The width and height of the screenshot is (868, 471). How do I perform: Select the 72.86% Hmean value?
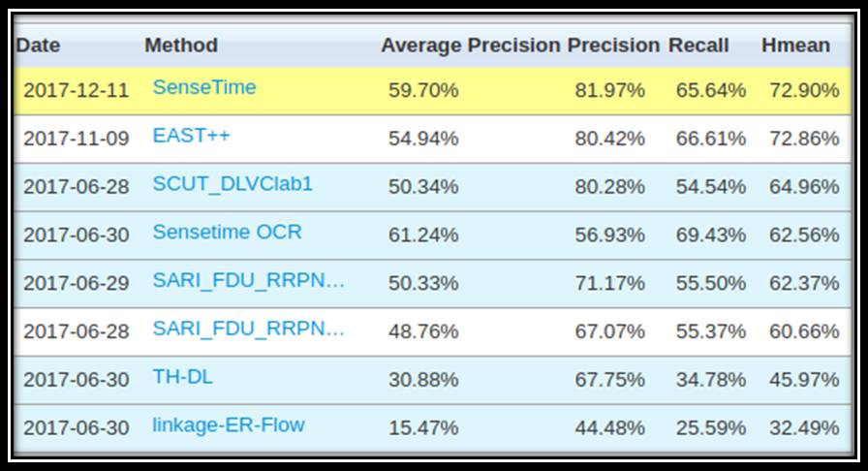coord(804,139)
